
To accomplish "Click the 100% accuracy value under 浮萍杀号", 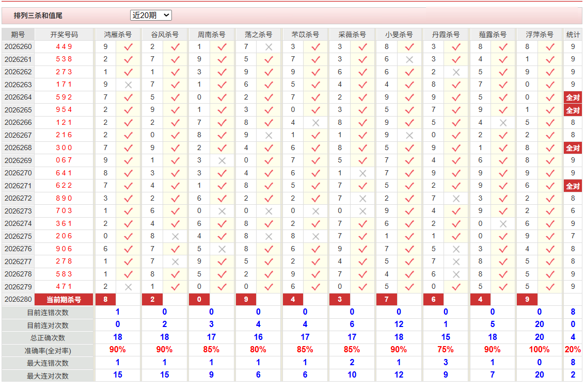I will (539, 350).
